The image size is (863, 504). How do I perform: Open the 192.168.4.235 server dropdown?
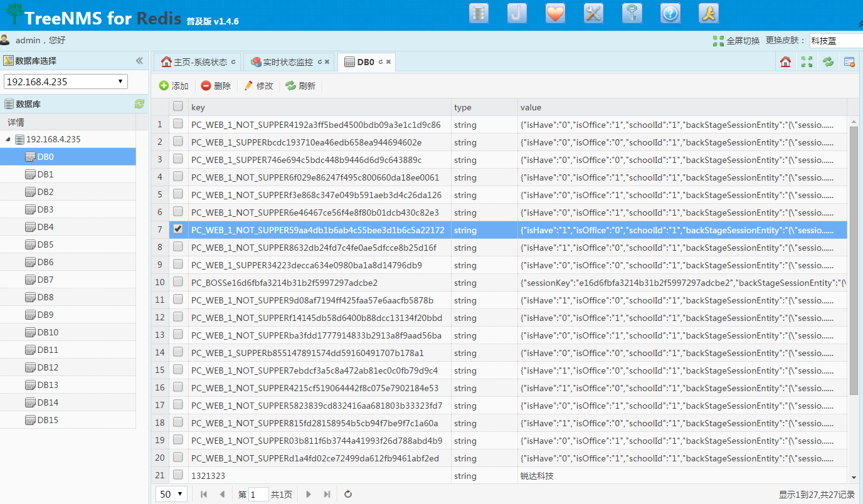(x=66, y=81)
